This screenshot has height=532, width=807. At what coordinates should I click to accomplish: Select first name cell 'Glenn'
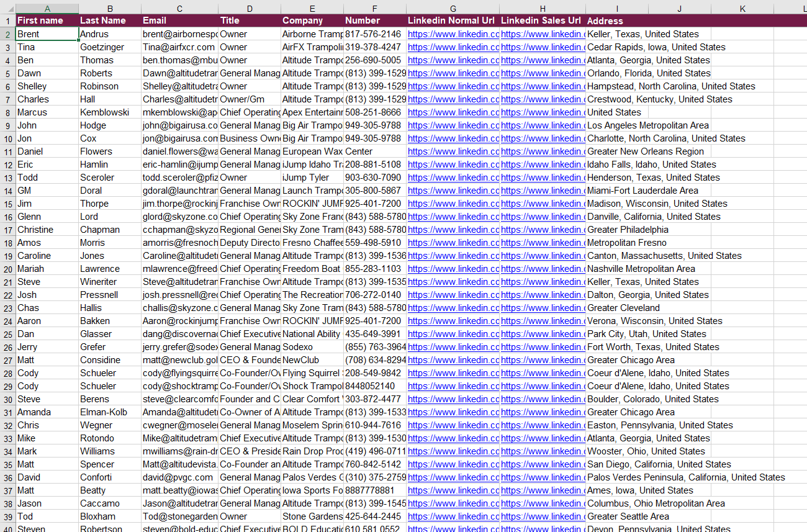point(47,217)
